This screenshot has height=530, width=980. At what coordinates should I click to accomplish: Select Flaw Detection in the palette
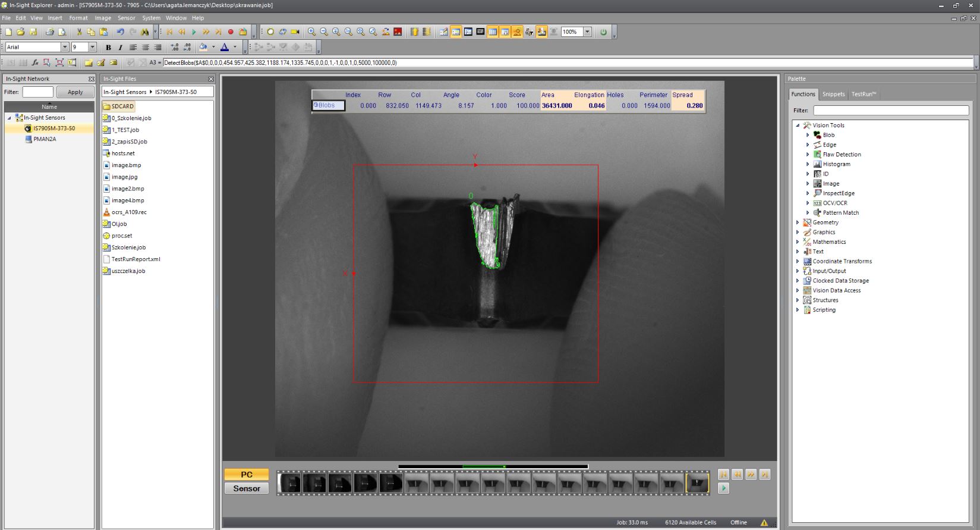842,155
